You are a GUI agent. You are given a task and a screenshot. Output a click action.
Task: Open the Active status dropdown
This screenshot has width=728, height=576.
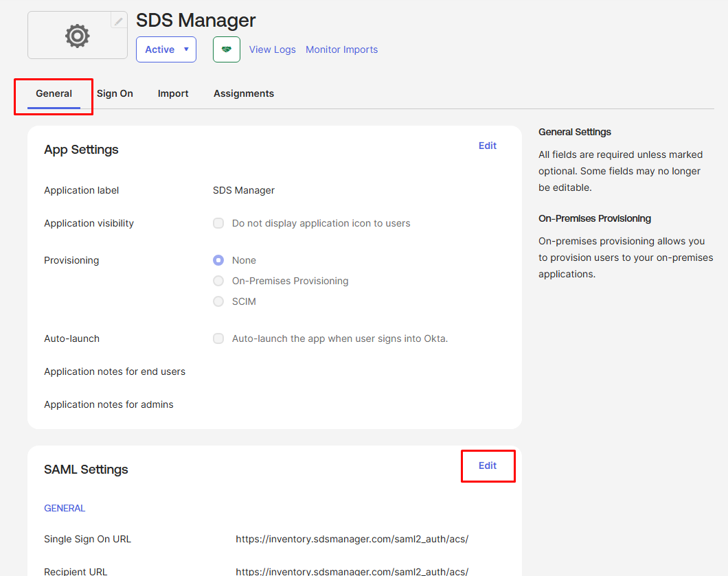[166, 49]
